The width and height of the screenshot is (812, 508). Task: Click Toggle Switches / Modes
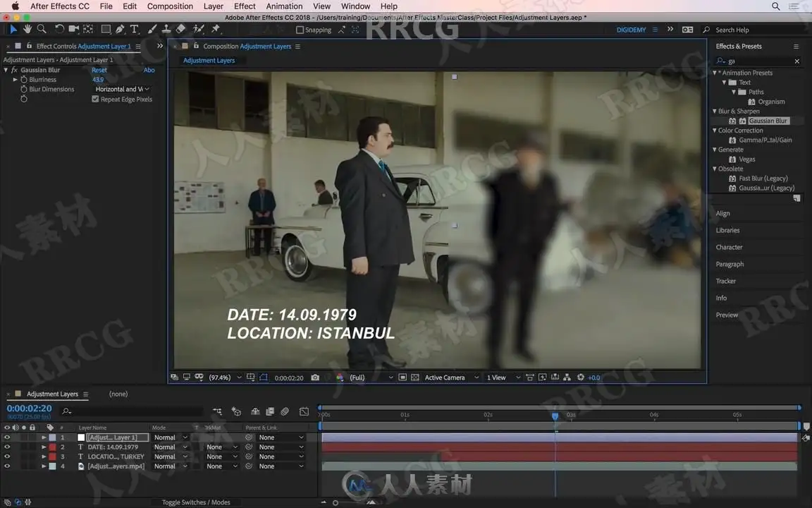(x=196, y=502)
